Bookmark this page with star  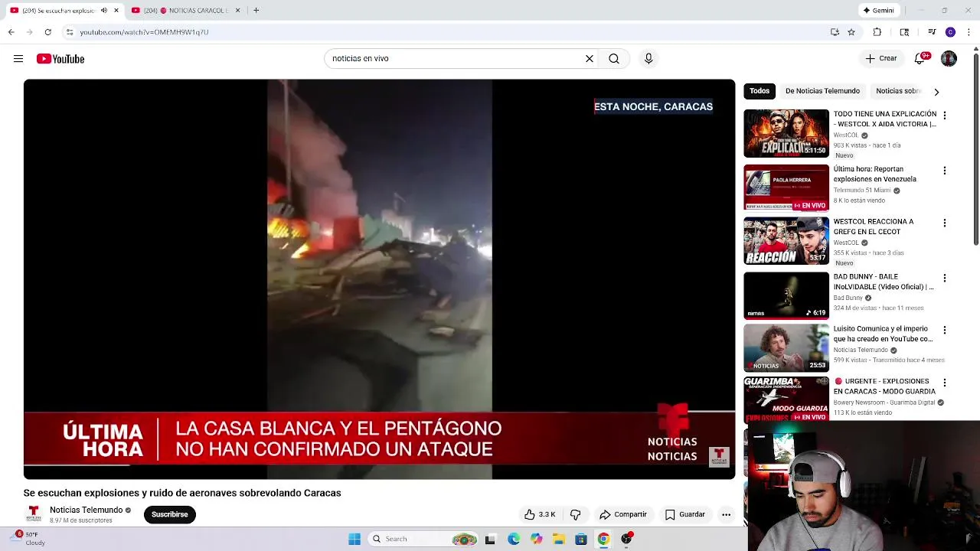click(x=851, y=32)
